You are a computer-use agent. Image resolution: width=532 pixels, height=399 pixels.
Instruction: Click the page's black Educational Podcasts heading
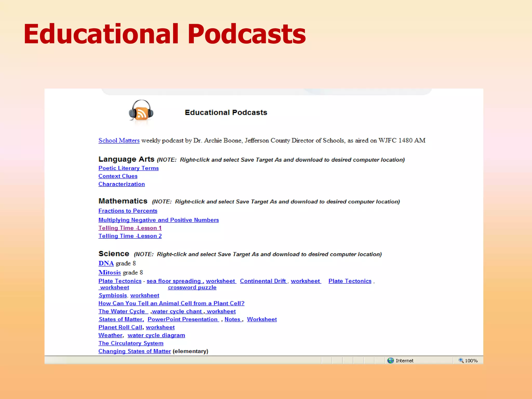click(226, 112)
